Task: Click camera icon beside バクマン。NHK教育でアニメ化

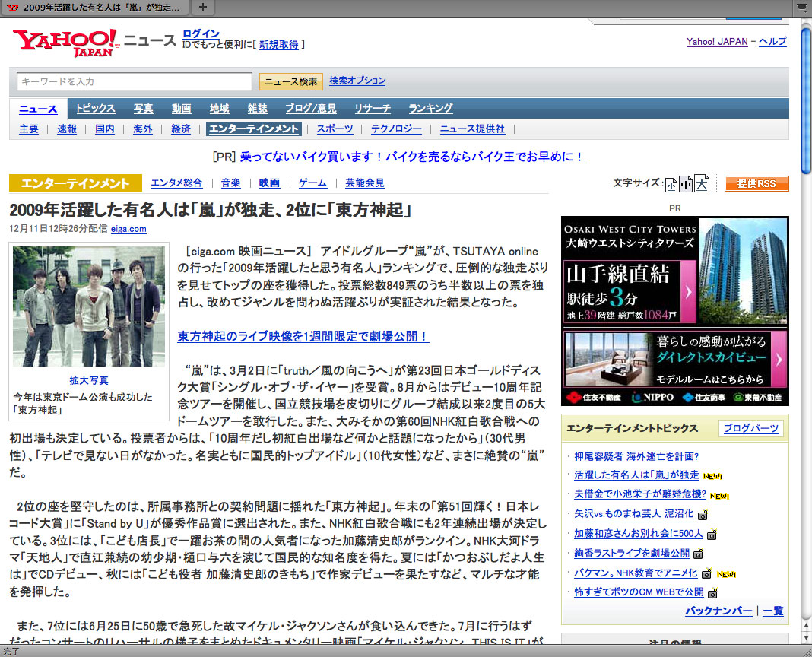Action: pyautogui.click(x=706, y=573)
